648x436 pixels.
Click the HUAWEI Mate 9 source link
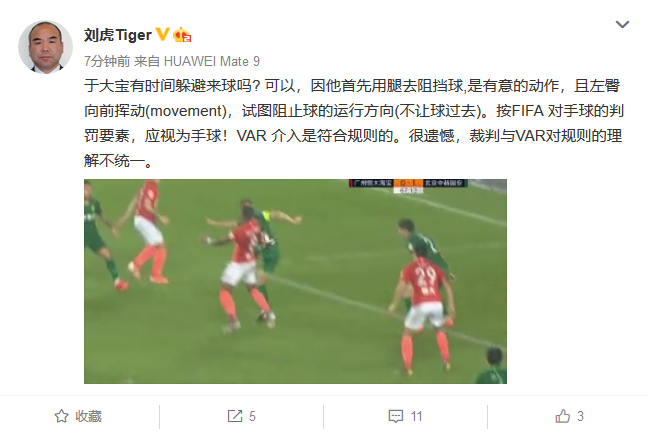pyautogui.click(x=212, y=61)
